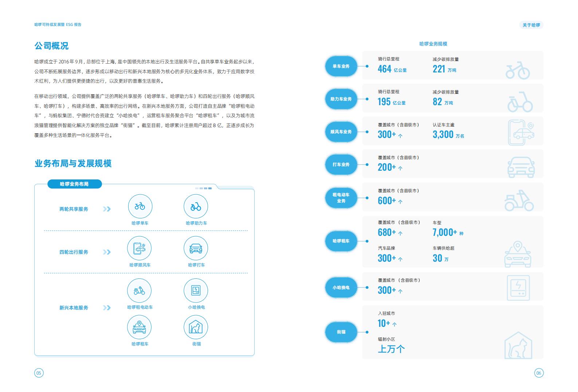This screenshot has width=578, height=392.
Task: Select the 哈啰顺风车 phone-car circle icon
Action: (x=139, y=249)
